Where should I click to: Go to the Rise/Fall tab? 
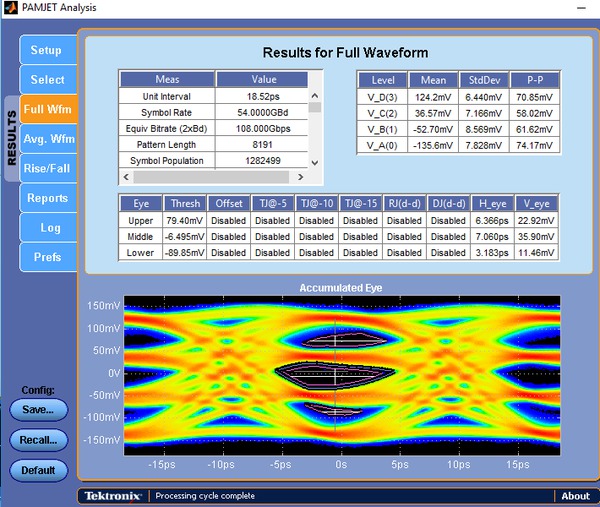tap(48, 168)
